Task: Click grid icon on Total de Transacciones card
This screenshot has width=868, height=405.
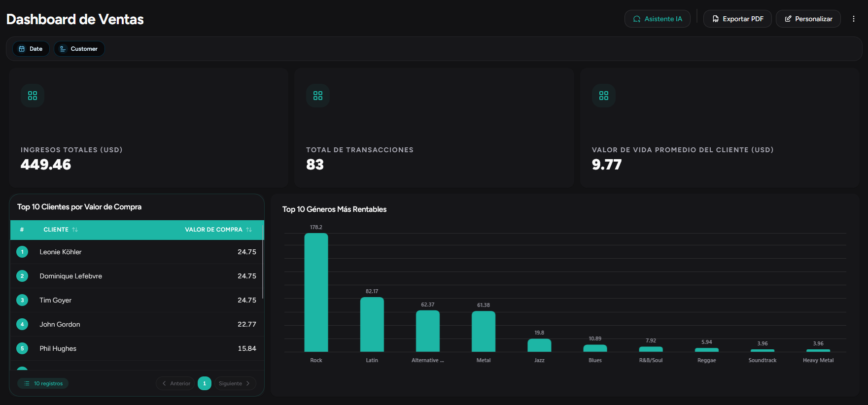Action: (x=318, y=96)
